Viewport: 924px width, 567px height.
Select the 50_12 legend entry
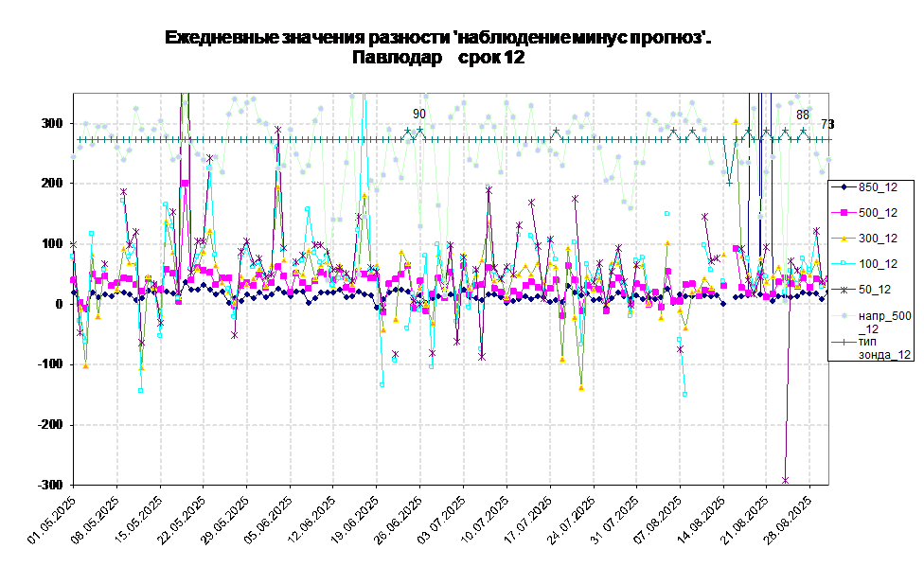point(873,290)
